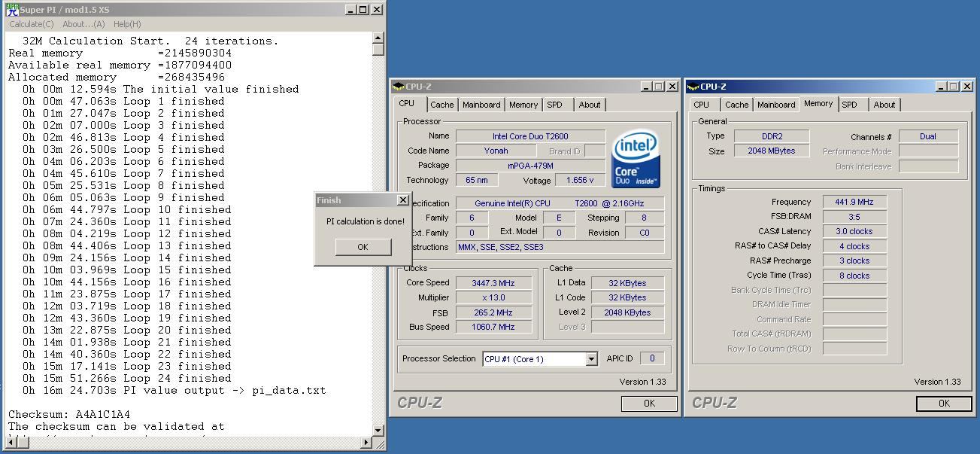Click the memory Size value 2048 MBytes
Screen dimensions: 980x454
[772, 151]
